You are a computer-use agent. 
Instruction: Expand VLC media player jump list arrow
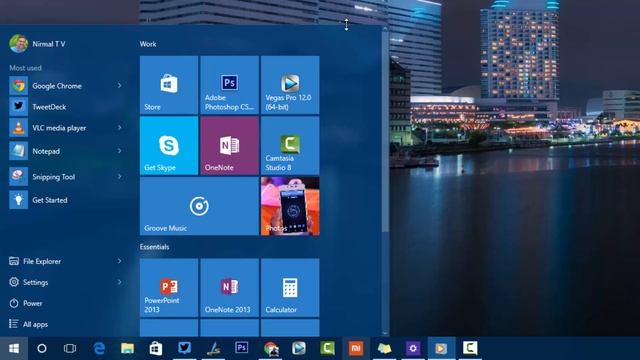point(120,128)
